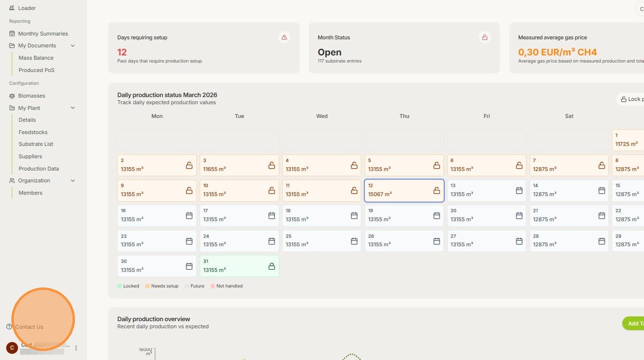Click the lock icon on day 7
This screenshot has width=644, height=360.
pyautogui.click(x=602, y=165)
